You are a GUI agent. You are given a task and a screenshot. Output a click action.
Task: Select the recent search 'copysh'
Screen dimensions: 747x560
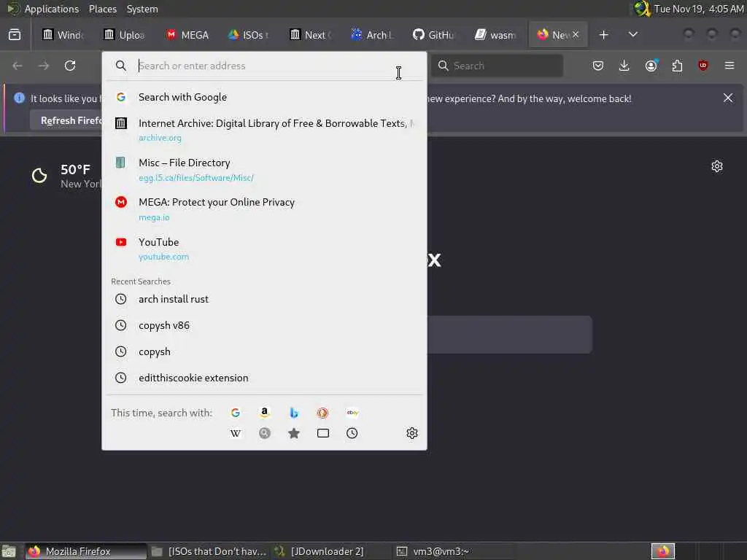[x=264, y=351]
